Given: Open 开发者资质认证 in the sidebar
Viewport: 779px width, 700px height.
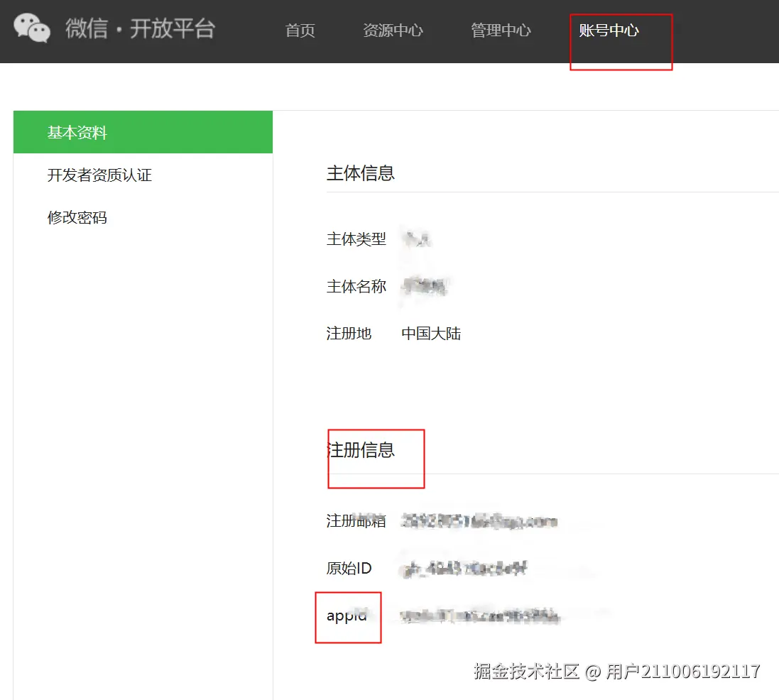Looking at the screenshot, I should tap(99, 175).
